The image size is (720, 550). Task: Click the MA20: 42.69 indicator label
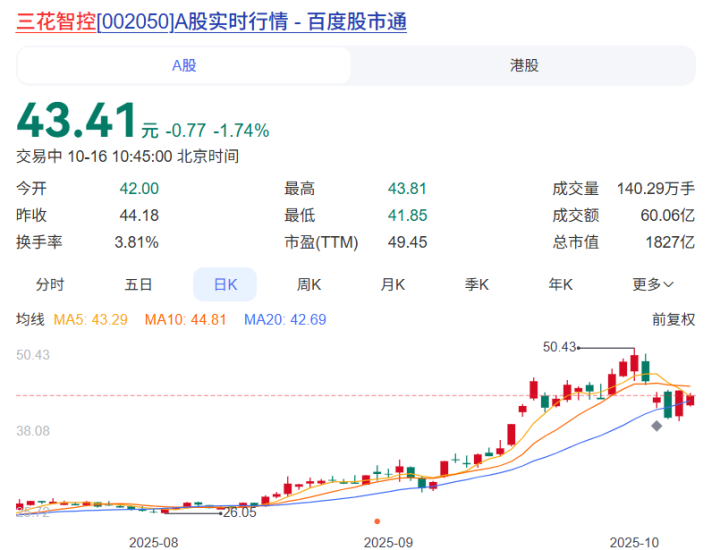[x=285, y=319]
